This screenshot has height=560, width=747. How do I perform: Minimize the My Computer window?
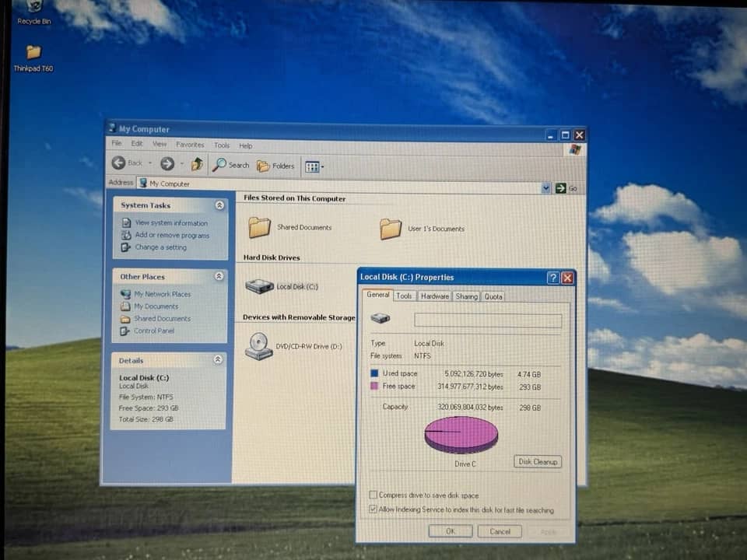click(551, 135)
